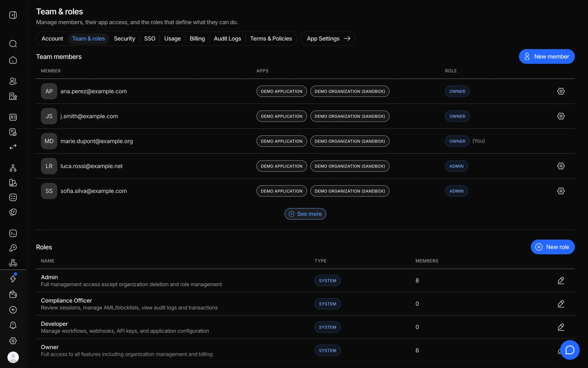Open settings gear for luca.rossi@example.net
This screenshot has width=588, height=368.
tap(561, 166)
